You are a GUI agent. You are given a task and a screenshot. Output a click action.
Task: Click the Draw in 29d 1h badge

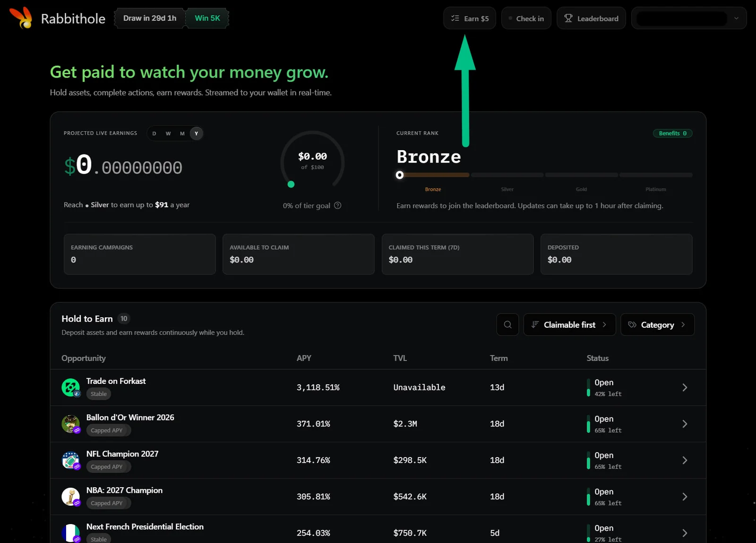150,18
